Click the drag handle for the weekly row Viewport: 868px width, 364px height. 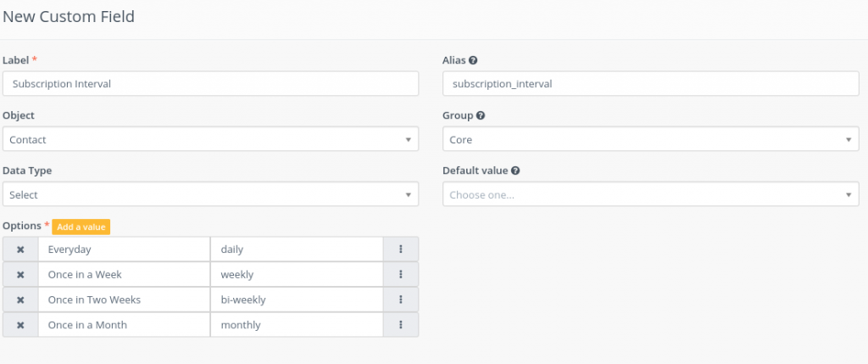point(401,274)
